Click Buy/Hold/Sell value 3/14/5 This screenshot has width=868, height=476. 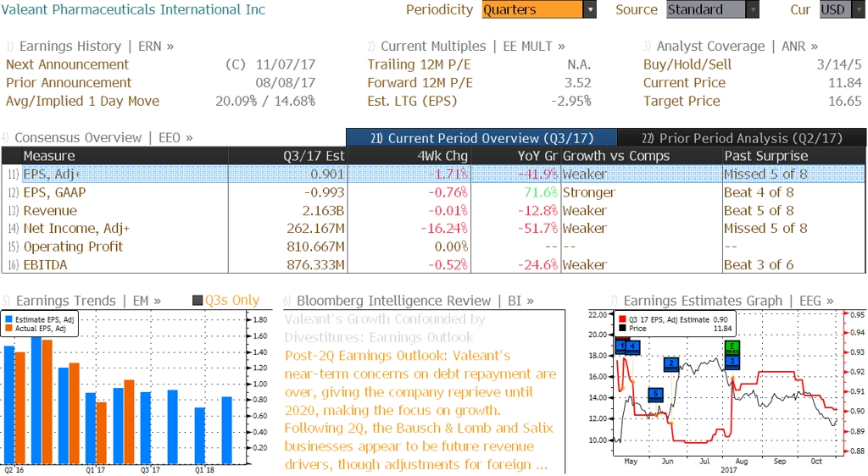pos(839,64)
